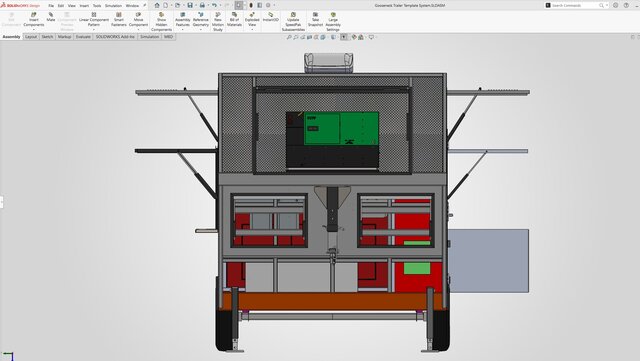This screenshot has height=361, width=640.
Task: Open the Tools menu
Action: pyautogui.click(x=97, y=6)
